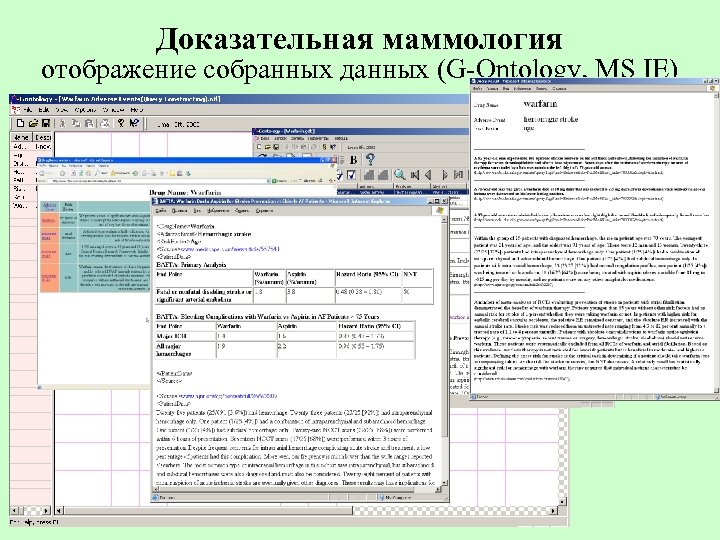Click Name column header in left panel
720x540 pixels.
[x=21, y=137]
